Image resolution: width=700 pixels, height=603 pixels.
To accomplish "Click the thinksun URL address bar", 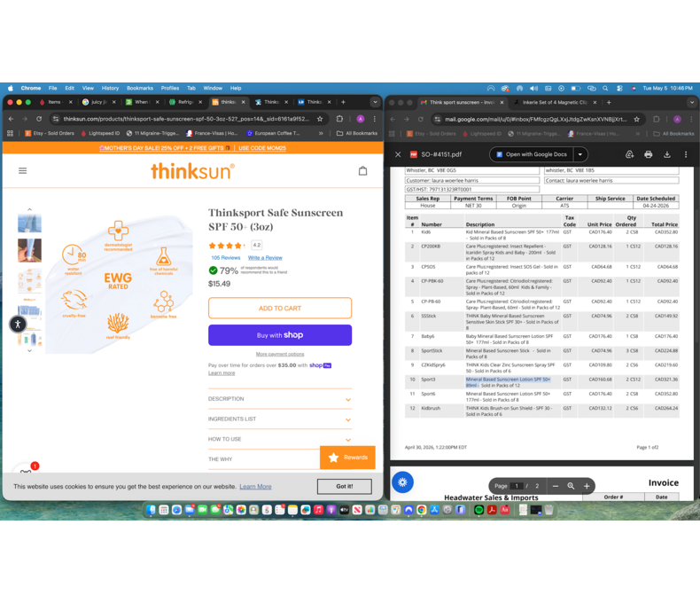I will tap(186, 119).
